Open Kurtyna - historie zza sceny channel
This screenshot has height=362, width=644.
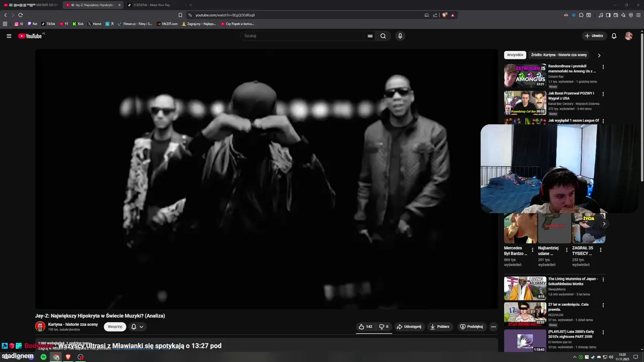[73, 324]
